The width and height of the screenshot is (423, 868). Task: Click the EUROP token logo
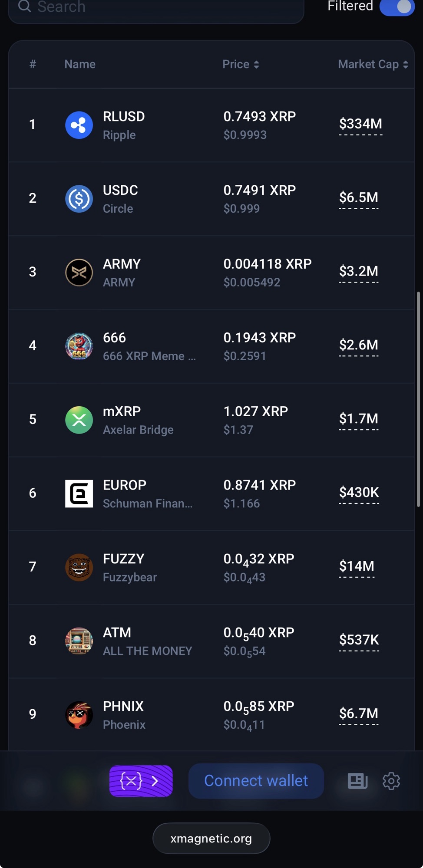coord(79,493)
